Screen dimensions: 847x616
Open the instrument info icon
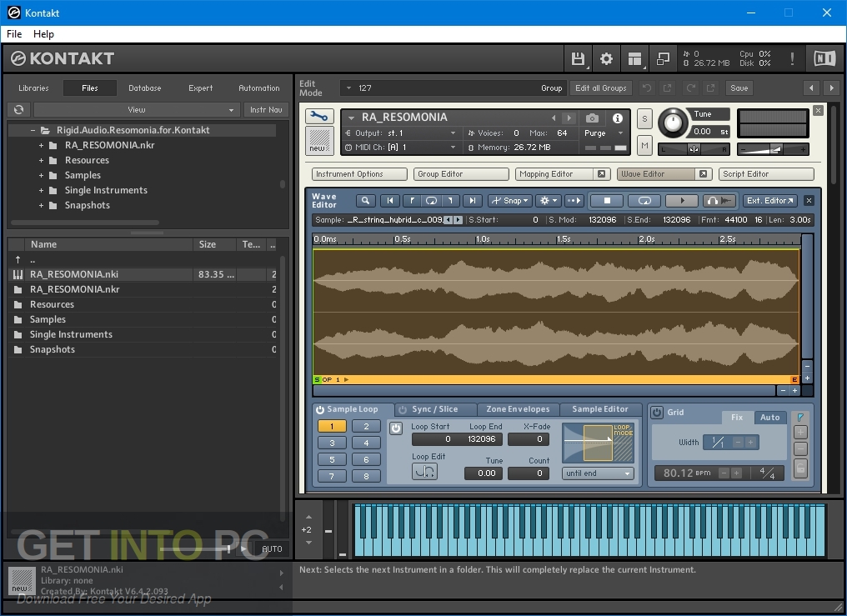(x=618, y=118)
